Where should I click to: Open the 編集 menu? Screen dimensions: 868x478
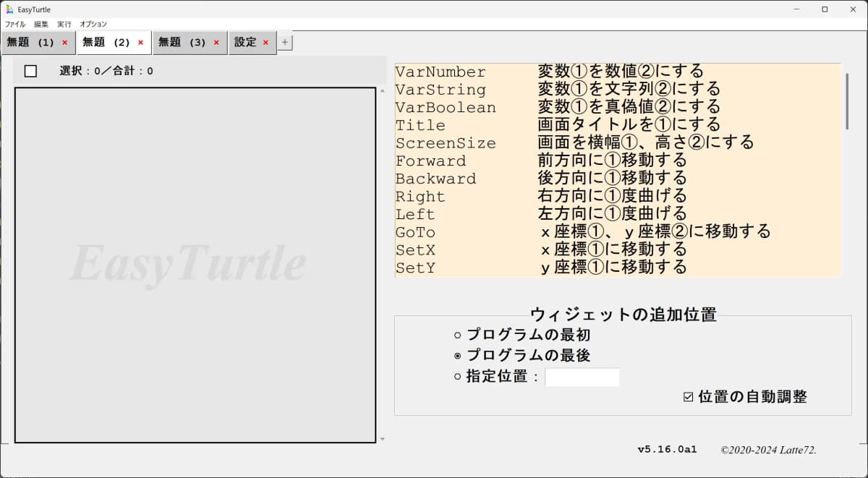click(41, 24)
